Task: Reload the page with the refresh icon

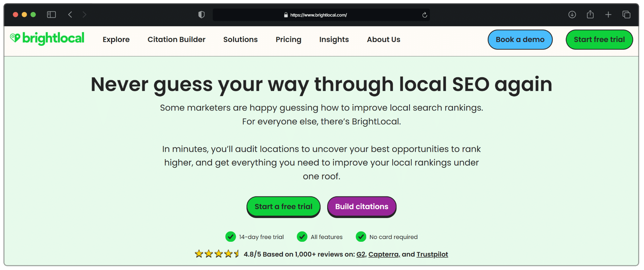Action: (425, 15)
